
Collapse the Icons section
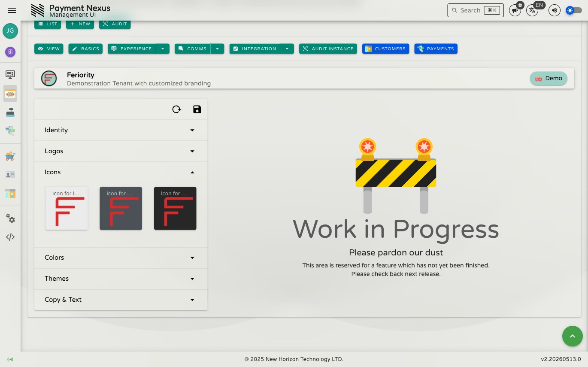(121, 172)
